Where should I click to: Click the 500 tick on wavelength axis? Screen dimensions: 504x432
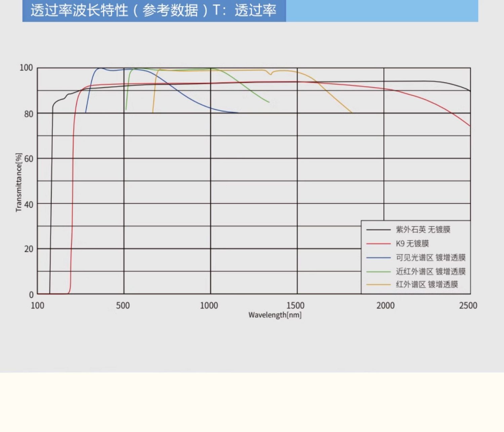pos(123,305)
